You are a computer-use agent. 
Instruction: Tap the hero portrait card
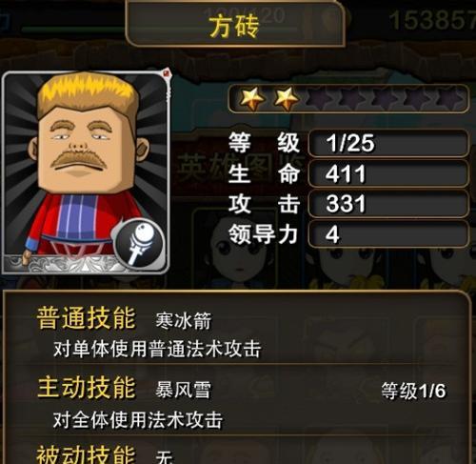pyautogui.click(x=85, y=172)
